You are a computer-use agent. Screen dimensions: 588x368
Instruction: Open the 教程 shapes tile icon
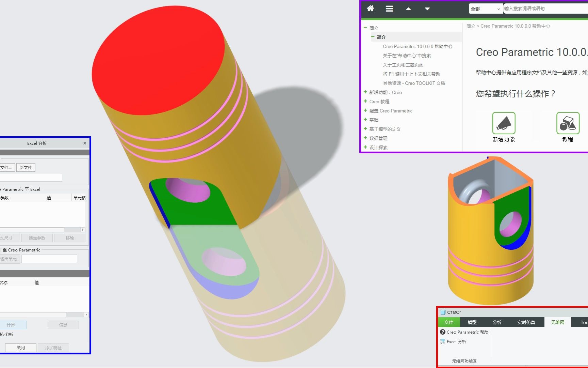(x=568, y=123)
